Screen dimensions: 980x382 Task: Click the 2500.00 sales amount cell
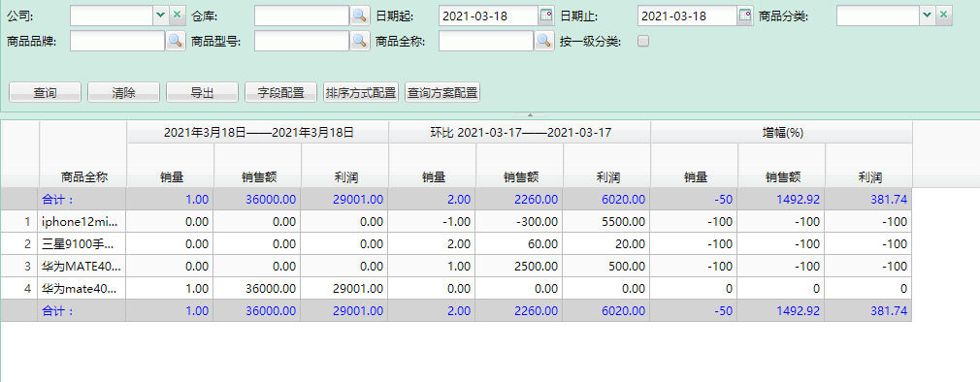(519, 267)
